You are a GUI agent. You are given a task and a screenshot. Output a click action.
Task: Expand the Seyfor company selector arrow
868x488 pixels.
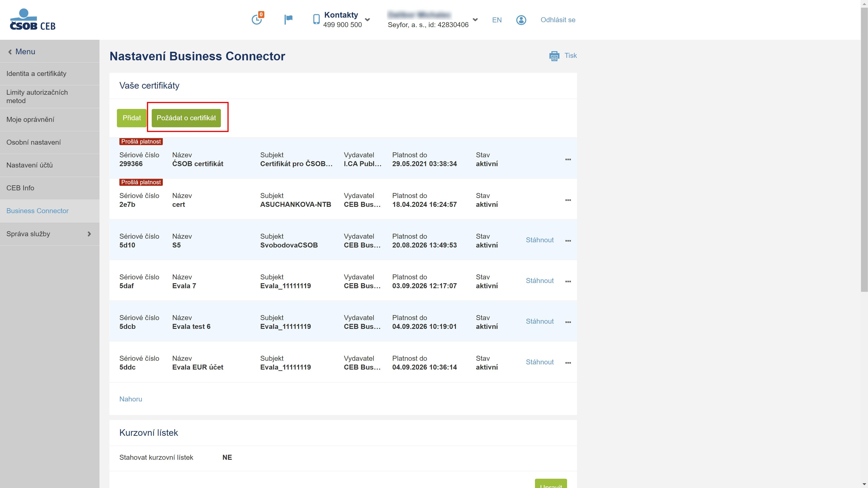(475, 19)
